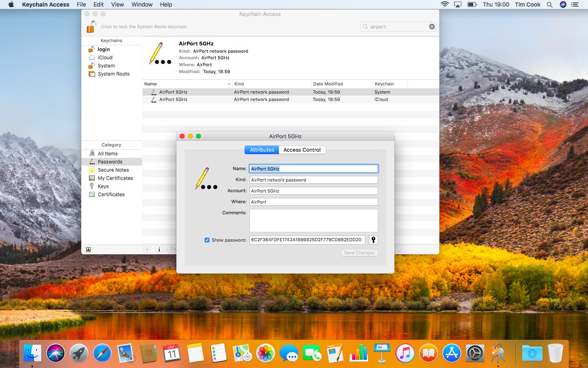Open Password Assistant key button
Image resolution: width=588 pixels, height=368 pixels.
point(373,240)
